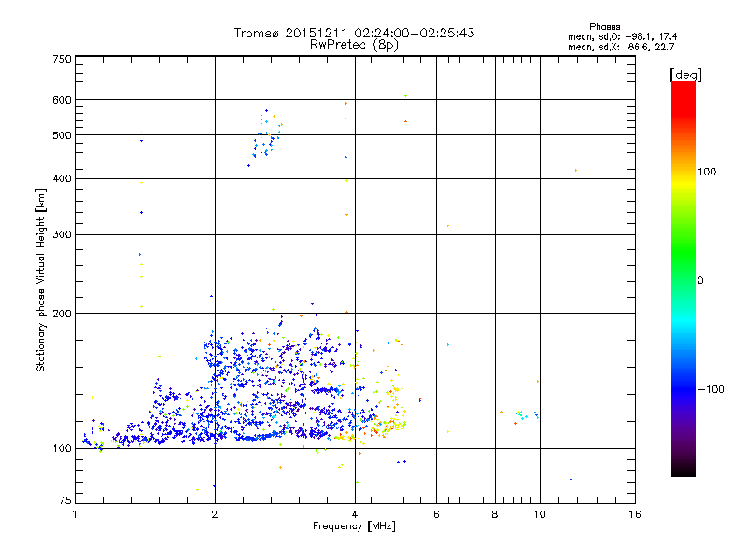Screen dimensions: 747x560
Task: Click the 600 km y-axis tick label
Action: click(x=62, y=100)
